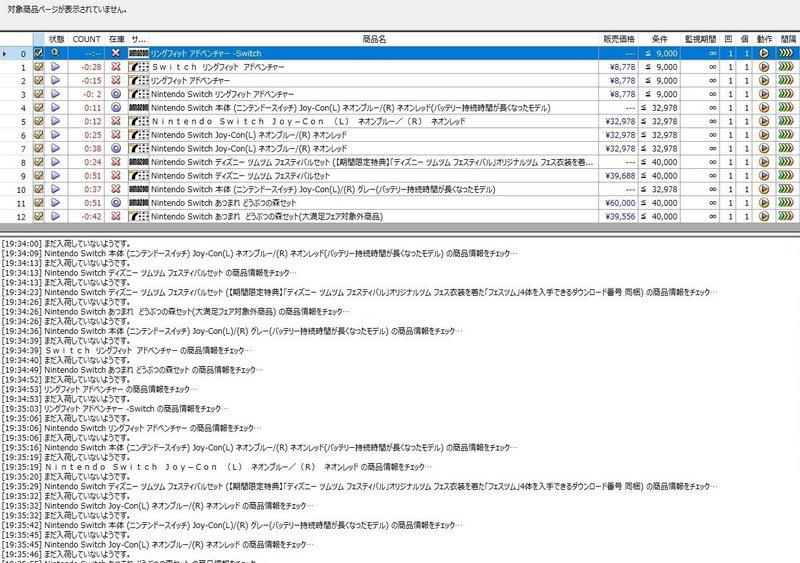
Task: Toggle the checkbox for row 1
Action: [x=39, y=67]
